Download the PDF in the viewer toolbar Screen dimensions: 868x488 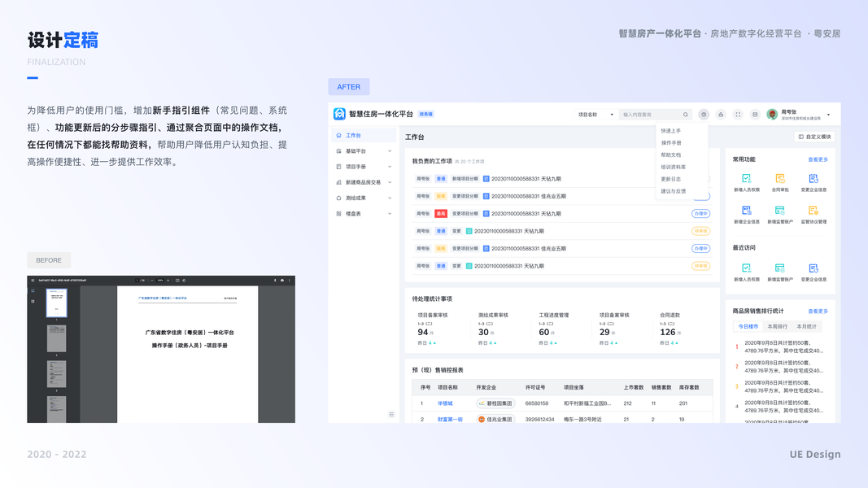click(x=275, y=281)
